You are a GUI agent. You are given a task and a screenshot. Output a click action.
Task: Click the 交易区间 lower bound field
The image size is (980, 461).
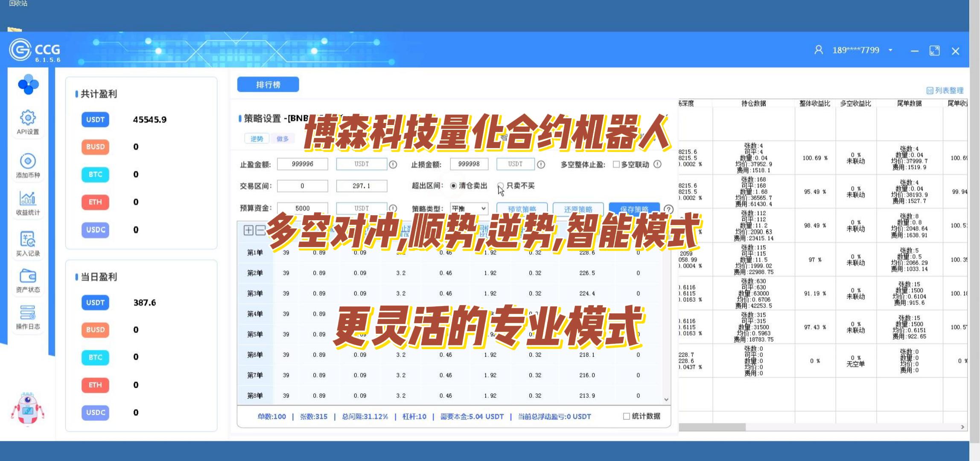click(303, 186)
